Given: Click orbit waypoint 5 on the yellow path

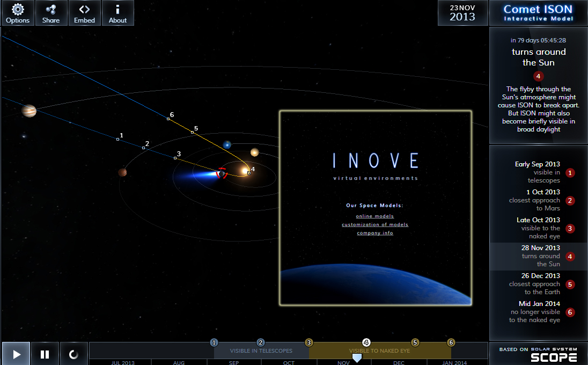Looking at the screenshot, I should 193,133.
